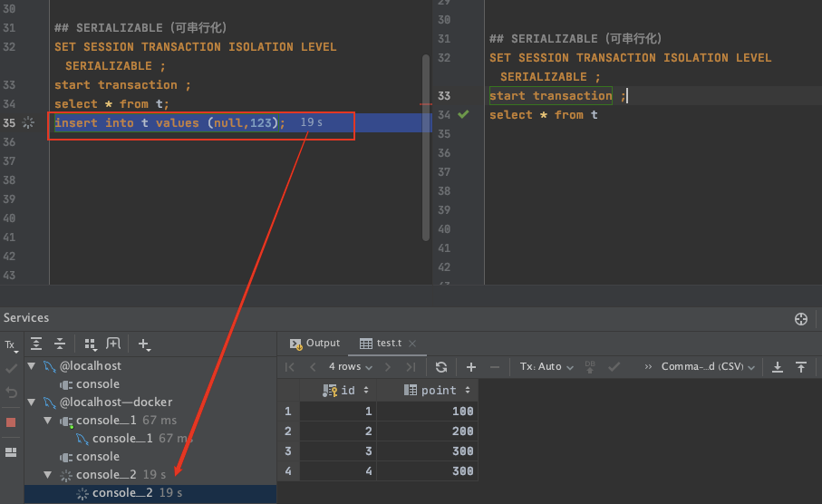
Task: Show more toolbar items via double chevron
Action: [648, 366]
